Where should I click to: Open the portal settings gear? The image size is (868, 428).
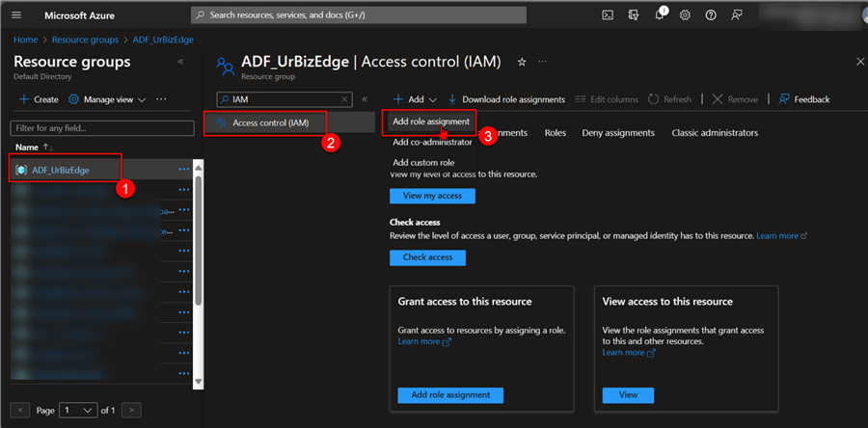pyautogui.click(x=685, y=14)
